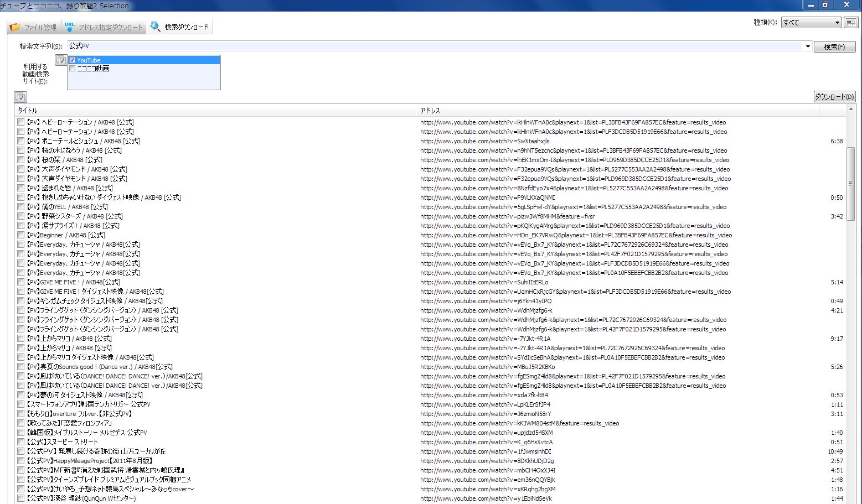
Task: Check the box for ポニーテールとシュシュ / AKB48
Action: click(x=20, y=141)
